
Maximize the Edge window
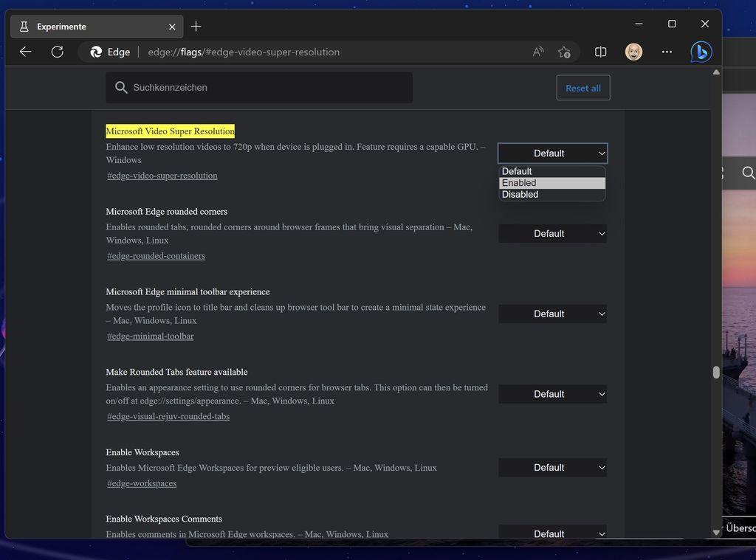[672, 24]
